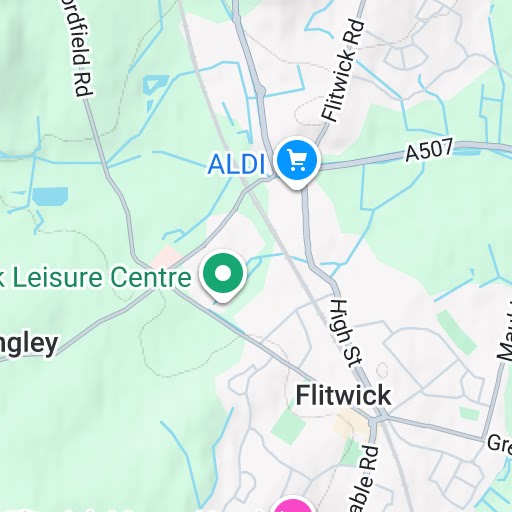512x512 pixels.
Task: Select the triangular blue pond near top
Action: coord(155,84)
